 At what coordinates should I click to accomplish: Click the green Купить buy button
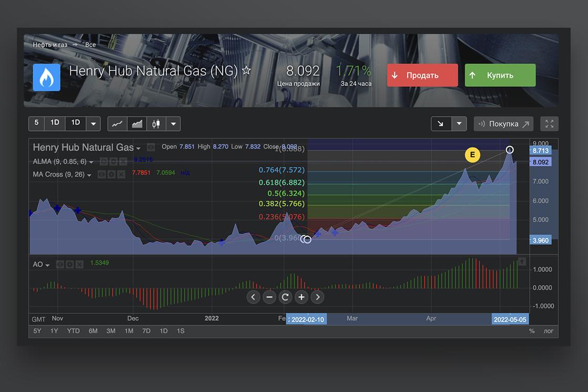(x=500, y=75)
